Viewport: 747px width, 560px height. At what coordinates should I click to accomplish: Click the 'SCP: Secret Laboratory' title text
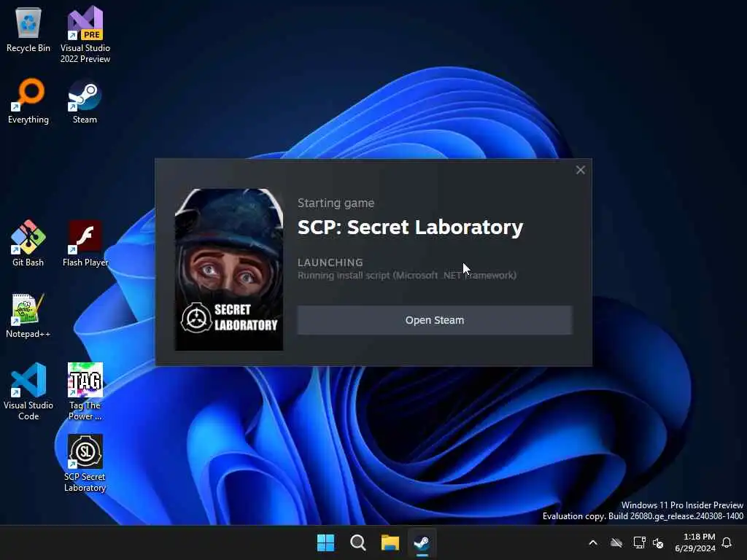tap(410, 227)
